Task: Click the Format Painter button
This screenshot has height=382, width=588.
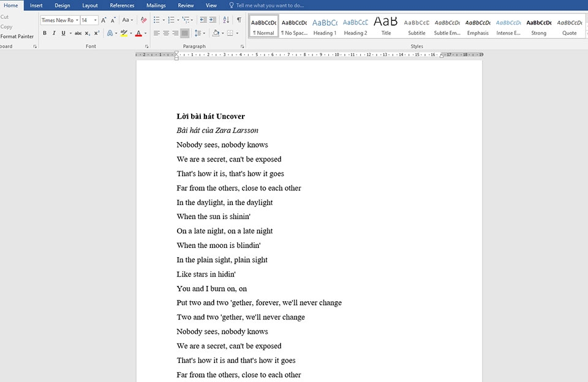Action: click(17, 36)
